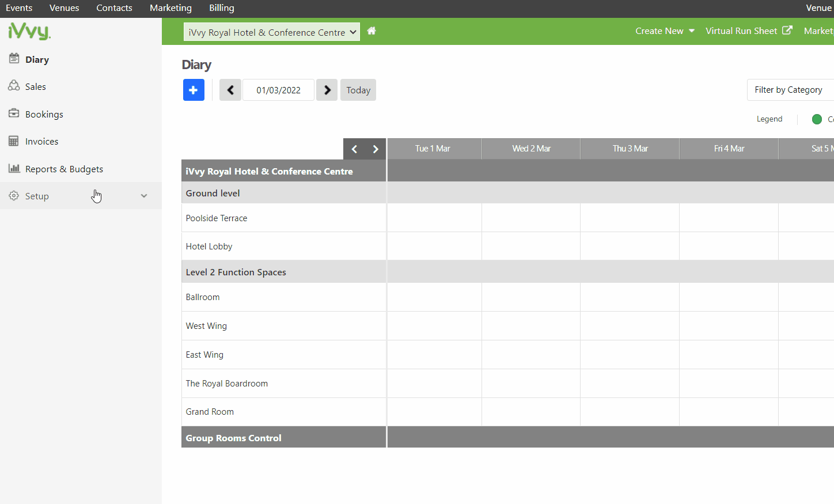Open the Create New dropdown
The image size is (834, 504).
coord(665,31)
